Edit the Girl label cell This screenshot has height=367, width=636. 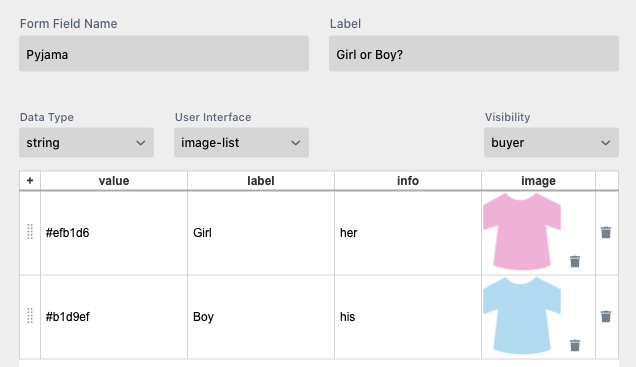point(261,233)
